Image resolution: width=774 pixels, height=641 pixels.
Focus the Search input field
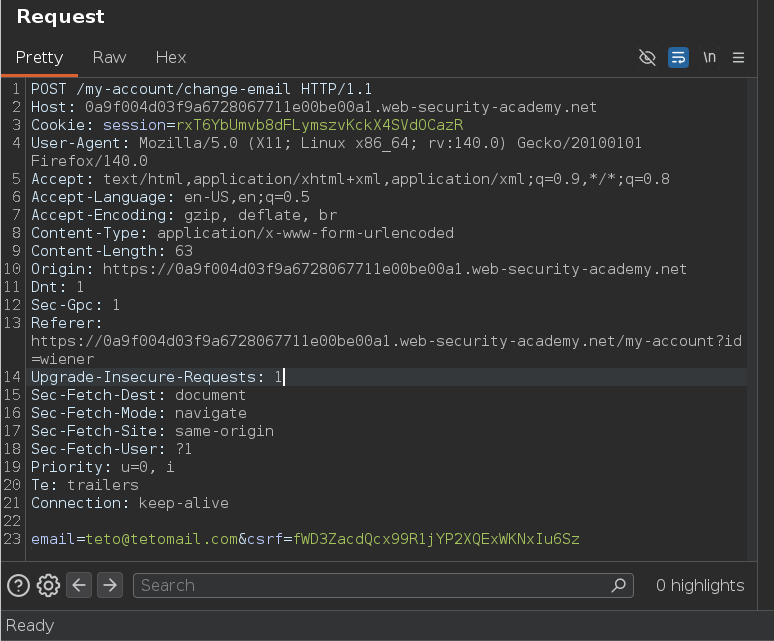point(383,585)
